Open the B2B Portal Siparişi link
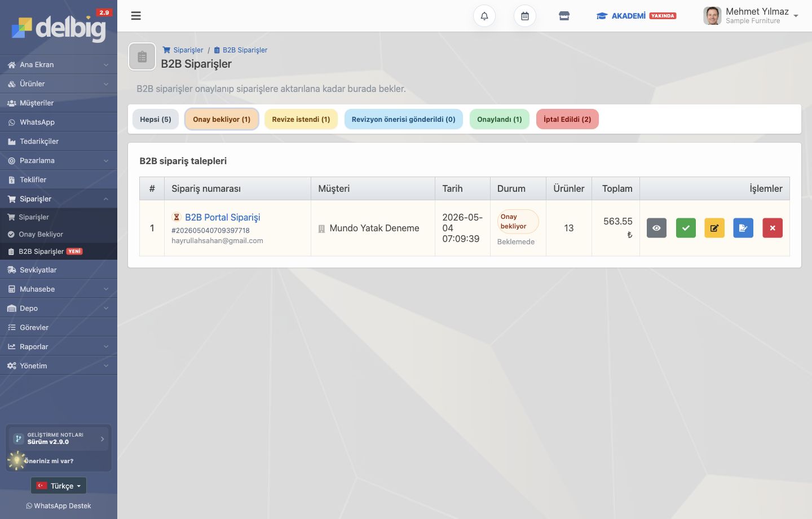Image resolution: width=812 pixels, height=519 pixels. pyautogui.click(x=223, y=217)
